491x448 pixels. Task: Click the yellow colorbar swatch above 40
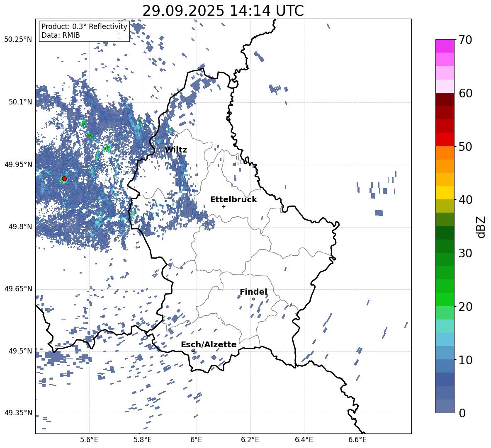445,193
